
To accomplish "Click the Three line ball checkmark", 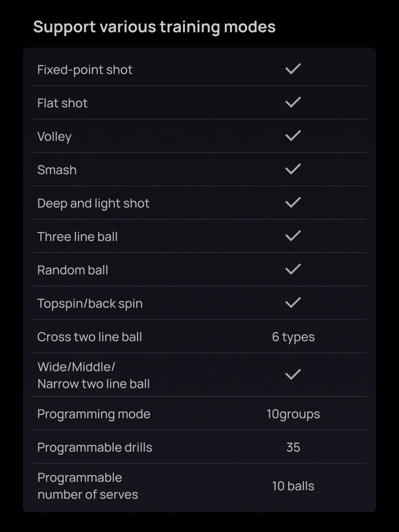I will coord(293,236).
